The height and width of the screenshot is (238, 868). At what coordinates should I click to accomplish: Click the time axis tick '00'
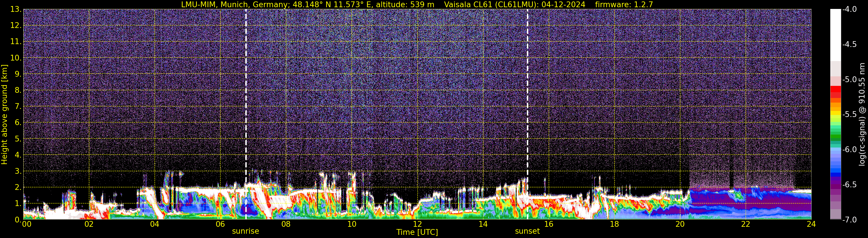point(26,224)
